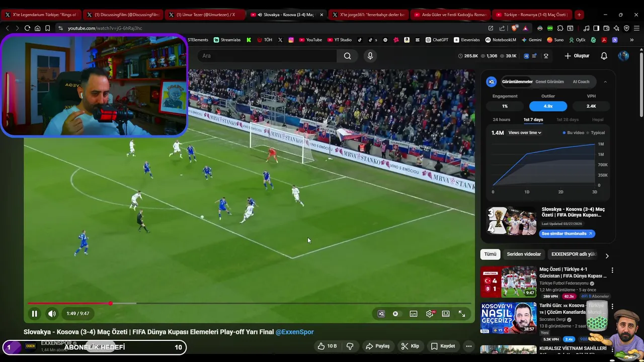Viewport: 644px width, 362px height.
Task: Open YouTube notifications bell
Action: (x=604, y=56)
